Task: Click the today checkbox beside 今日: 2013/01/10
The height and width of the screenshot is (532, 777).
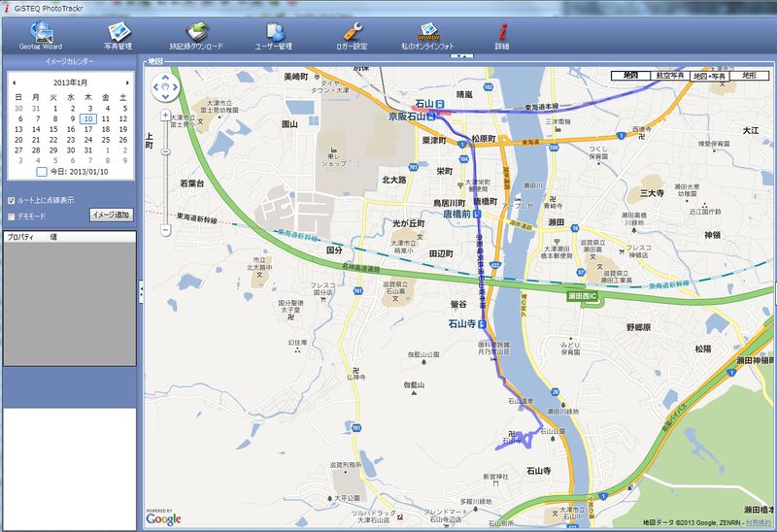Action: click(42, 172)
